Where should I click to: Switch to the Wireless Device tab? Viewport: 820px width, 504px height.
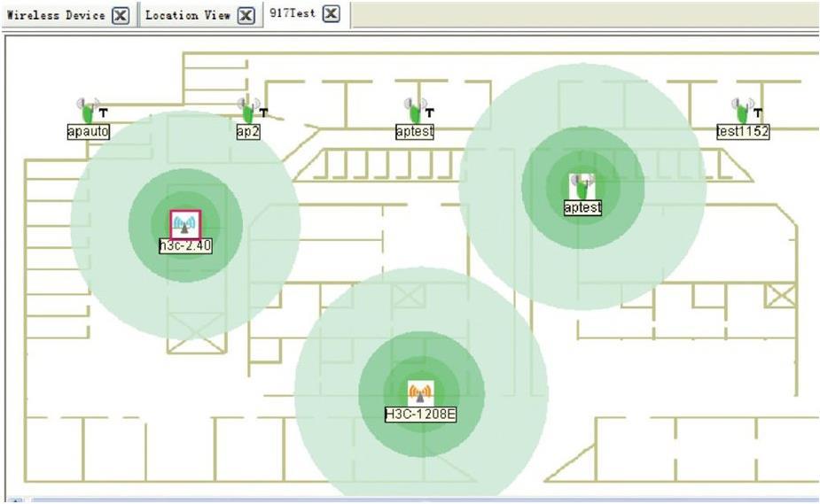55,15
